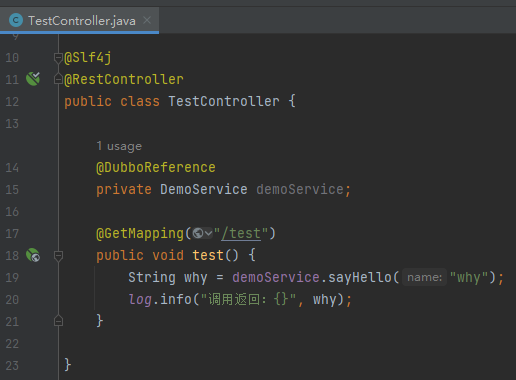Click the /test URL mapping link
The width and height of the screenshot is (516, 380).
click(x=241, y=233)
